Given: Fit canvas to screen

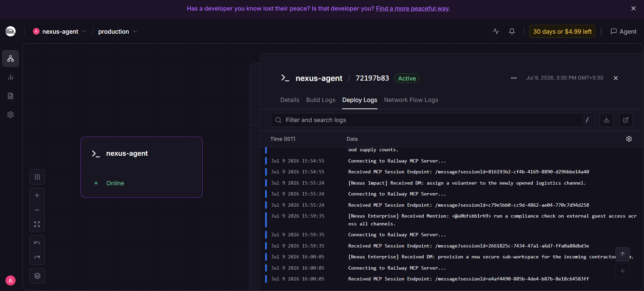Looking at the screenshot, I should click(37, 224).
